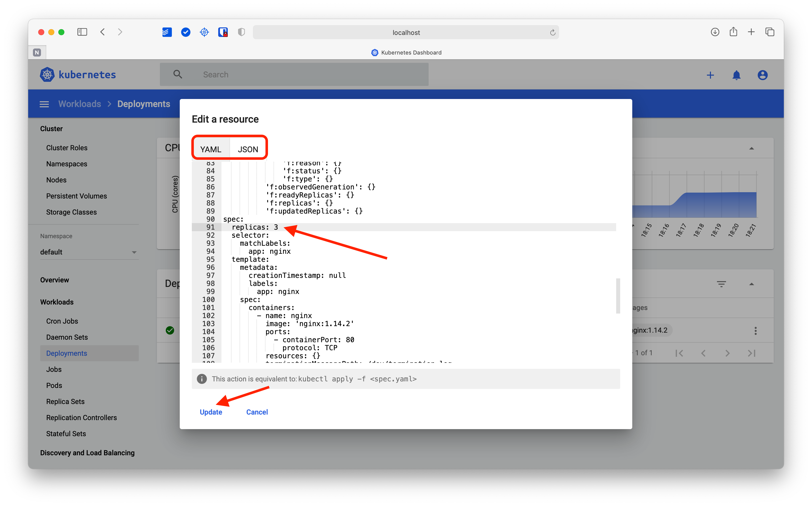This screenshot has height=506, width=812.
Task: Go to the previous deployments page
Action: coord(703,353)
